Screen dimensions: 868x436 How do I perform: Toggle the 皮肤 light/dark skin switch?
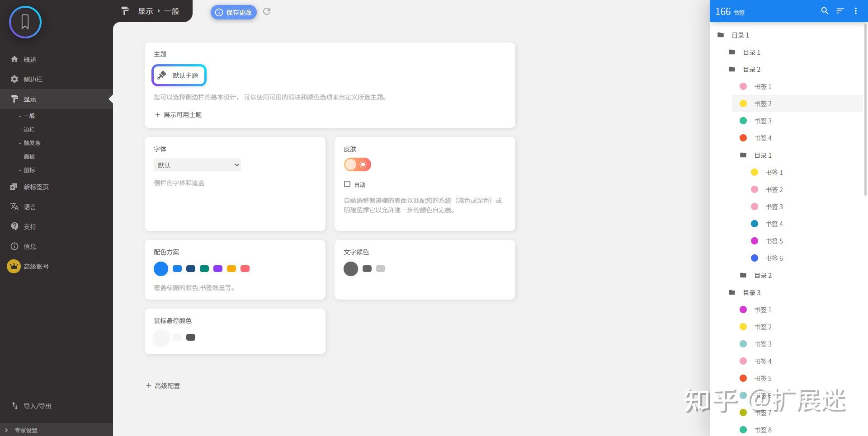pos(357,164)
